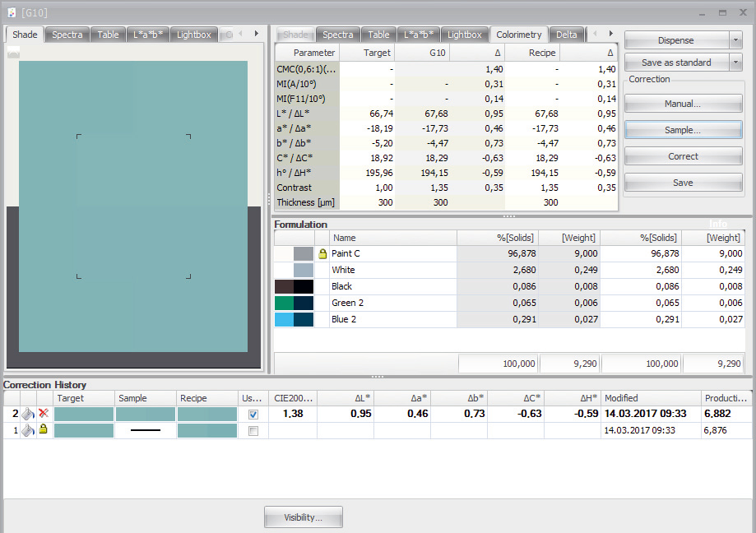Click yellow lock icon in correction row 1
756x533 pixels.
point(44,429)
